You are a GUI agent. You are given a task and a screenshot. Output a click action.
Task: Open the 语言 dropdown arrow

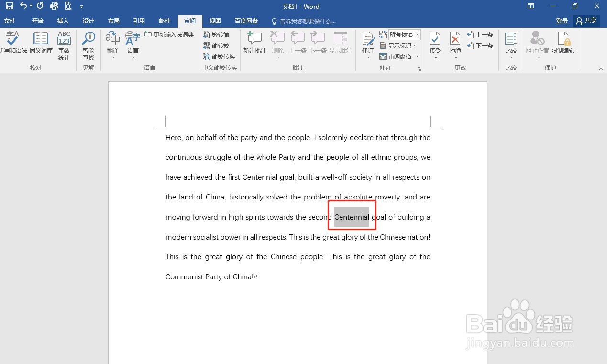point(133,58)
